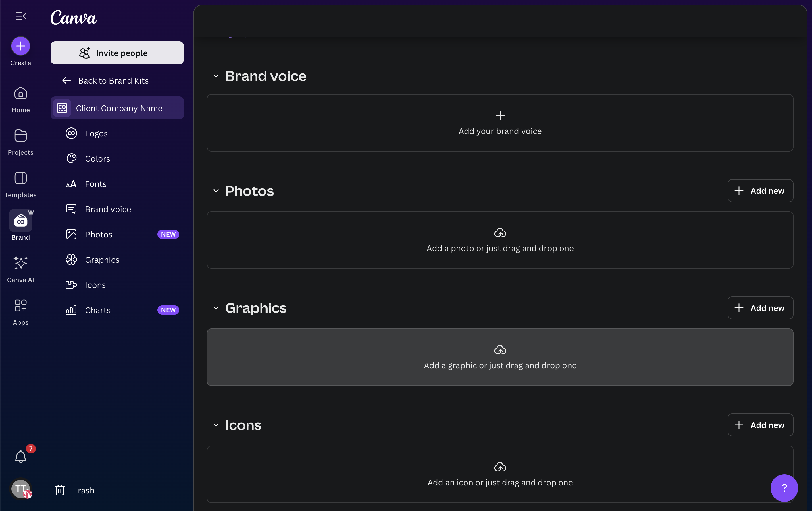Open Charts in the sidebar menu
The width and height of the screenshot is (812, 511).
click(117, 310)
